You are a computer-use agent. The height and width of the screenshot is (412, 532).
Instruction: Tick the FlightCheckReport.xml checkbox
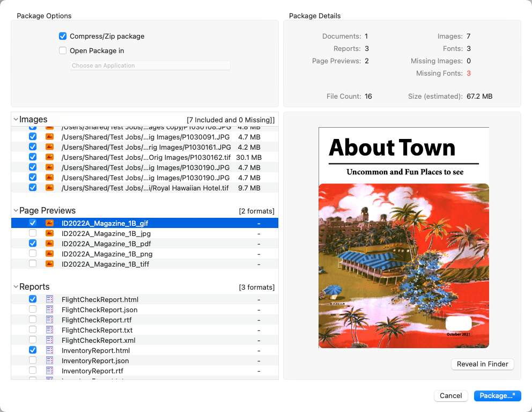click(x=33, y=340)
